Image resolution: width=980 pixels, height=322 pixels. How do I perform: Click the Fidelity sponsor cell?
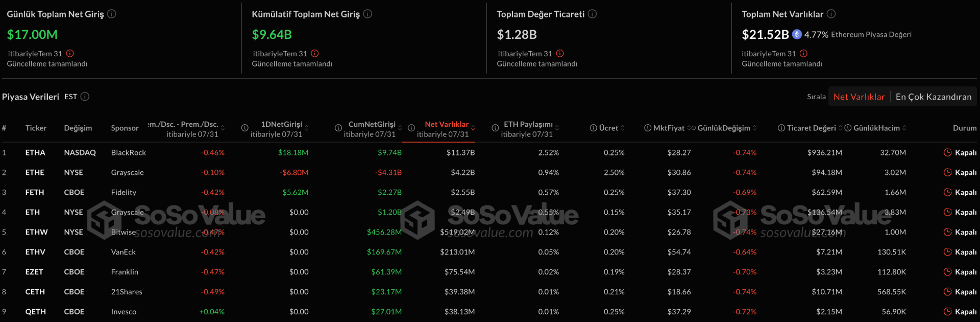[124, 192]
